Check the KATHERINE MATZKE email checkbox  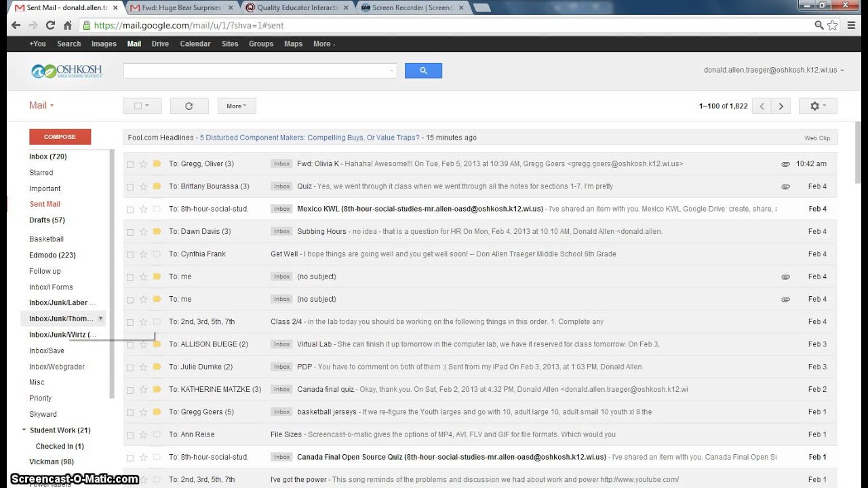pyautogui.click(x=130, y=390)
